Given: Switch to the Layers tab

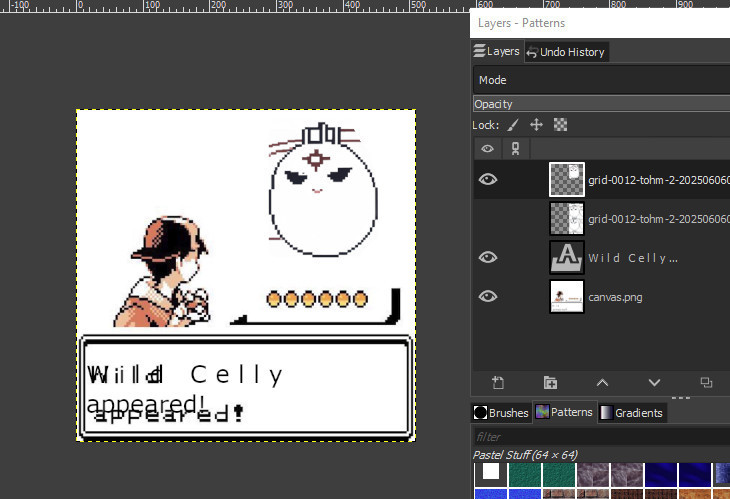Looking at the screenshot, I should (x=497, y=51).
